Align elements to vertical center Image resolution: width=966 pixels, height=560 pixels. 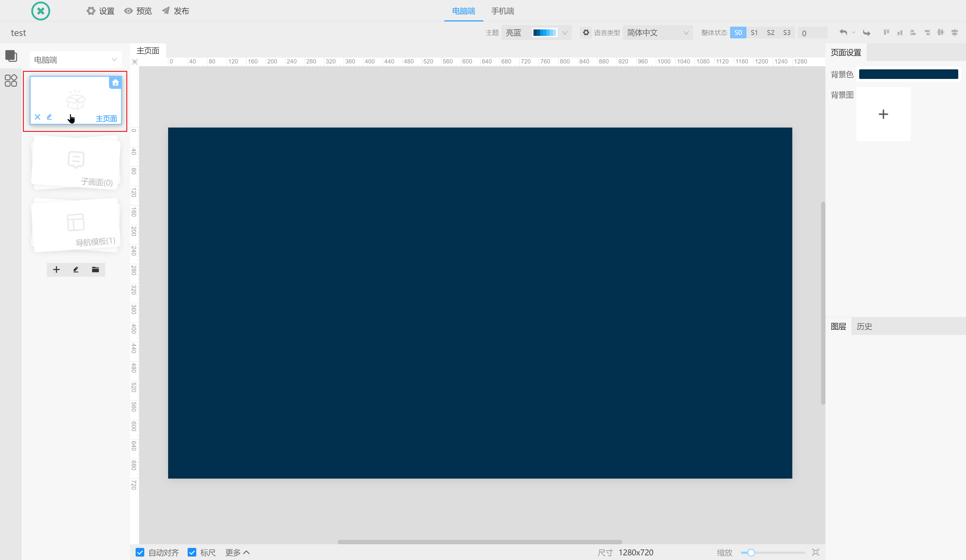(941, 33)
